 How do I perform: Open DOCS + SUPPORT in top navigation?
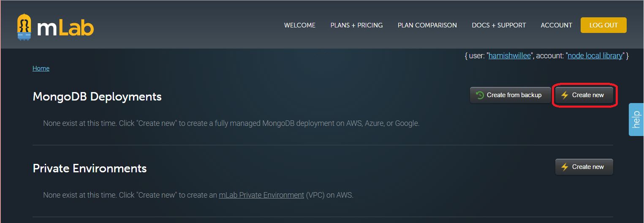(x=499, y=25)
